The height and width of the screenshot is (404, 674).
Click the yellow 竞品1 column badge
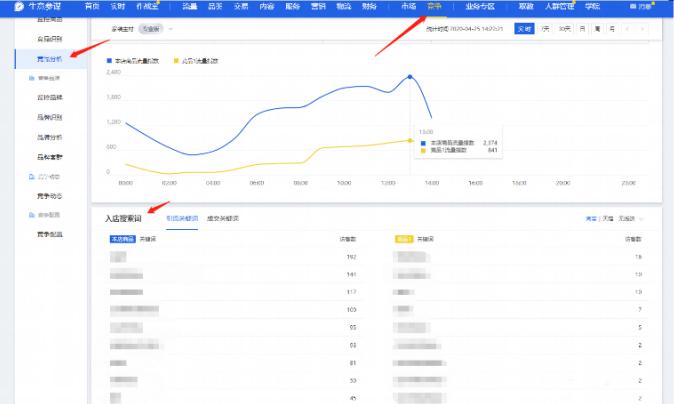point(404,239)
